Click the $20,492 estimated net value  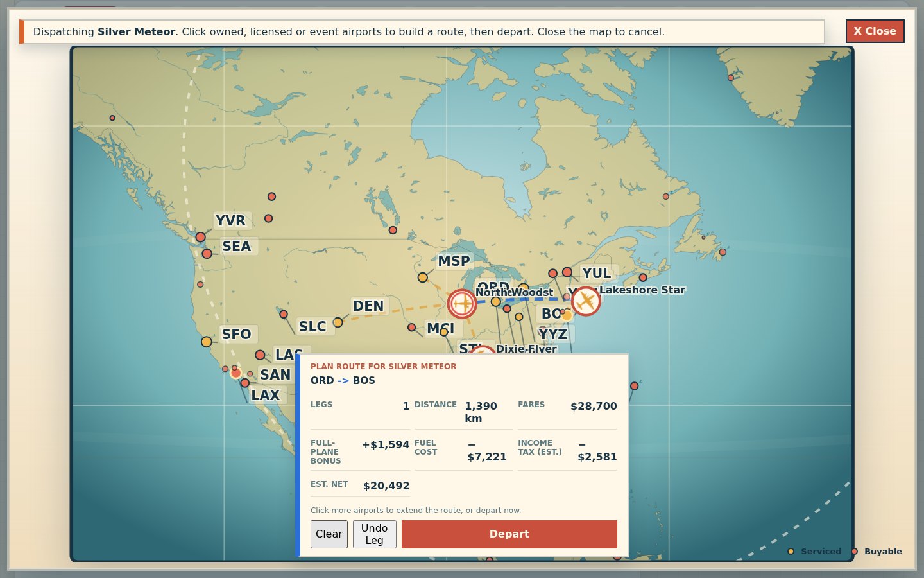(386, 486)
